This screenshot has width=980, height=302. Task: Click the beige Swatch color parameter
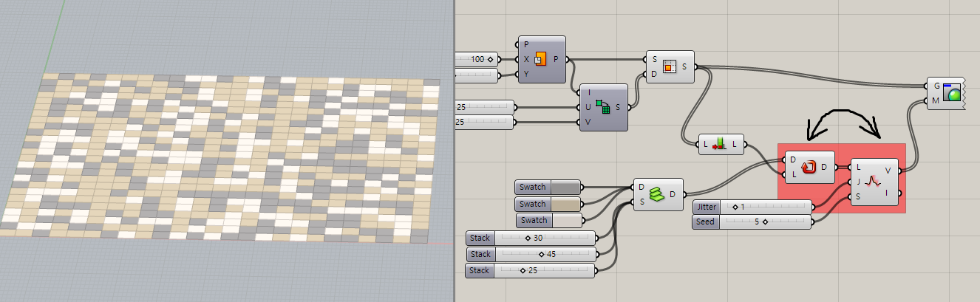565,204
